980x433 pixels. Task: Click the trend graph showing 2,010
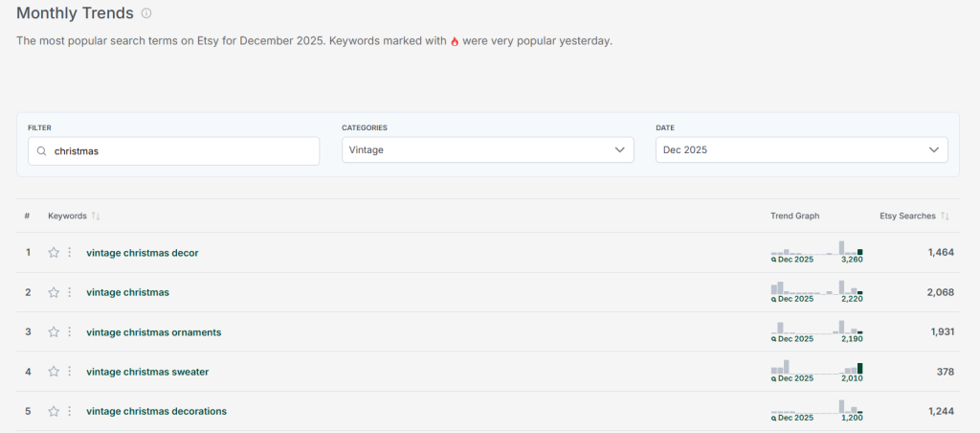[817, 371]
